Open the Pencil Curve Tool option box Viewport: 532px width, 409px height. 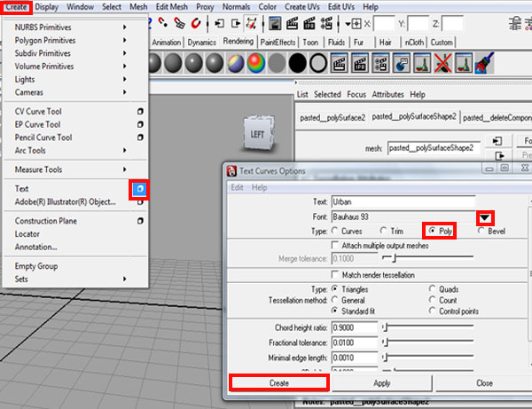[140, 138]
